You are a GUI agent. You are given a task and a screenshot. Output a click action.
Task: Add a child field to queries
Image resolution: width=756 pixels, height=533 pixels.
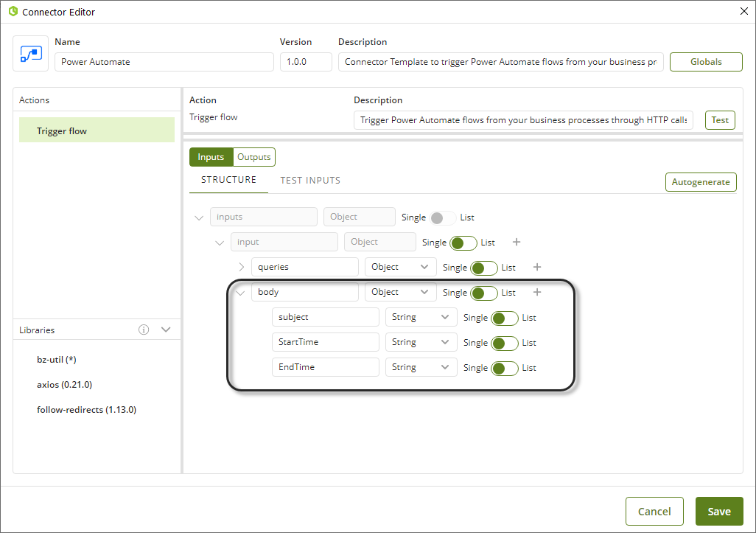[x=537, y=267]
